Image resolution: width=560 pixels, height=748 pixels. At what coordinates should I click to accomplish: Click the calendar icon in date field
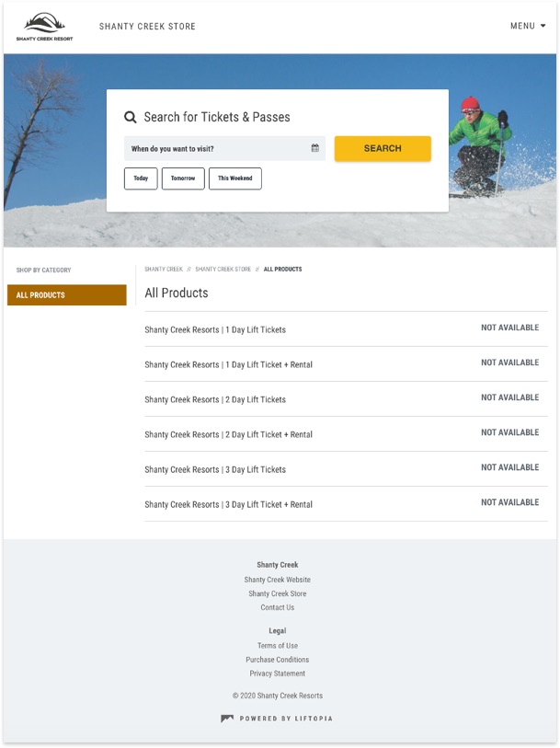tap(315, 148)
